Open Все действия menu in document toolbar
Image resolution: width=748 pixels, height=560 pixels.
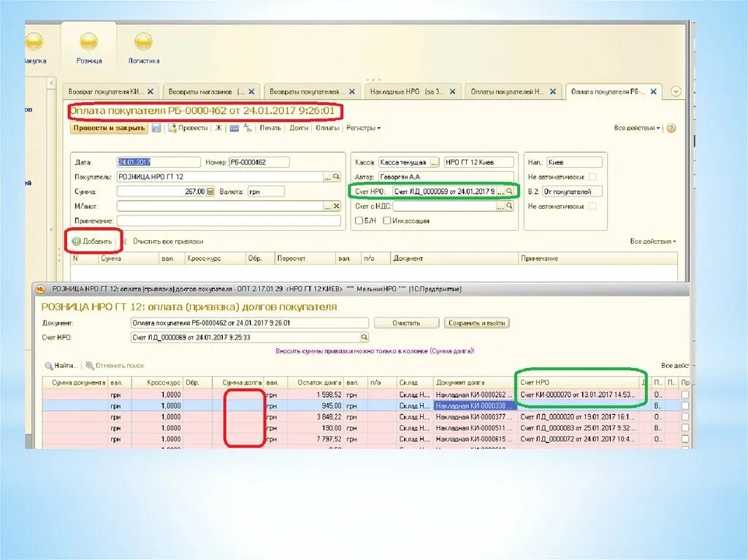[637, 128]
